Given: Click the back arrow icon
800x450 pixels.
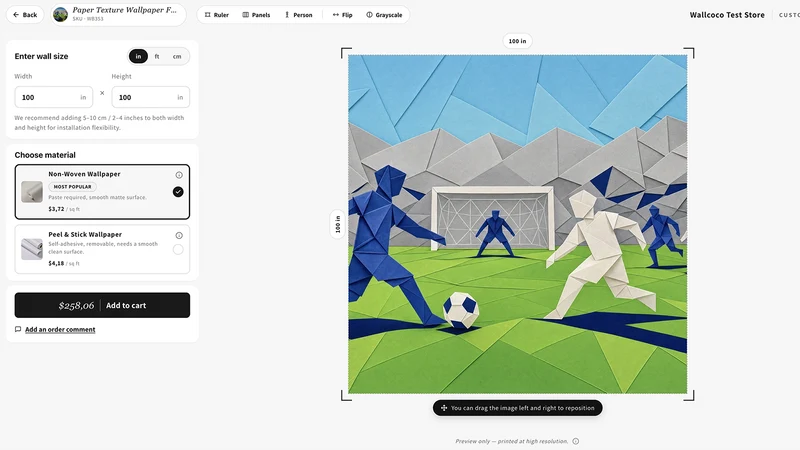Looking at the screenshot, I should click(16, 15).
